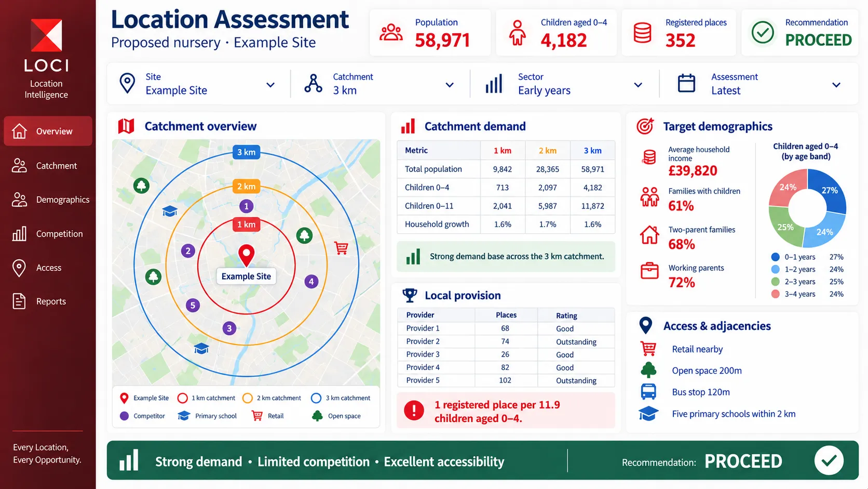Click the 0–1 years blue legend swatch

pyautogui.click(x=776, y=257)
